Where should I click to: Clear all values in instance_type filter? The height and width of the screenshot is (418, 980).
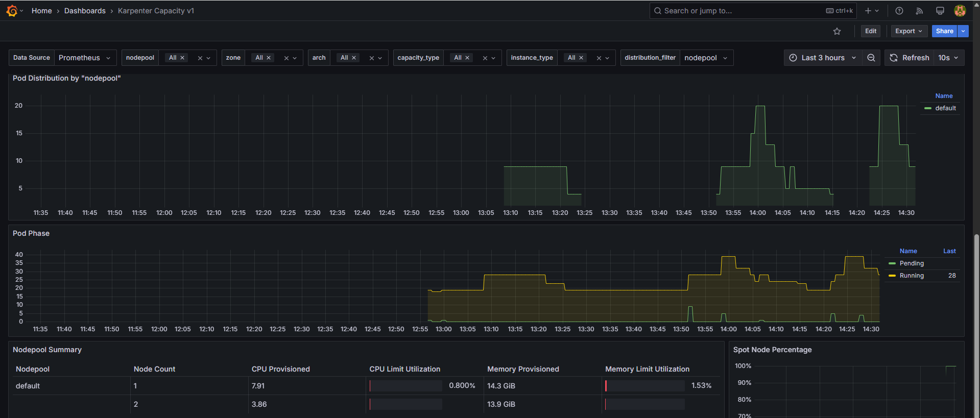point(599,58)
